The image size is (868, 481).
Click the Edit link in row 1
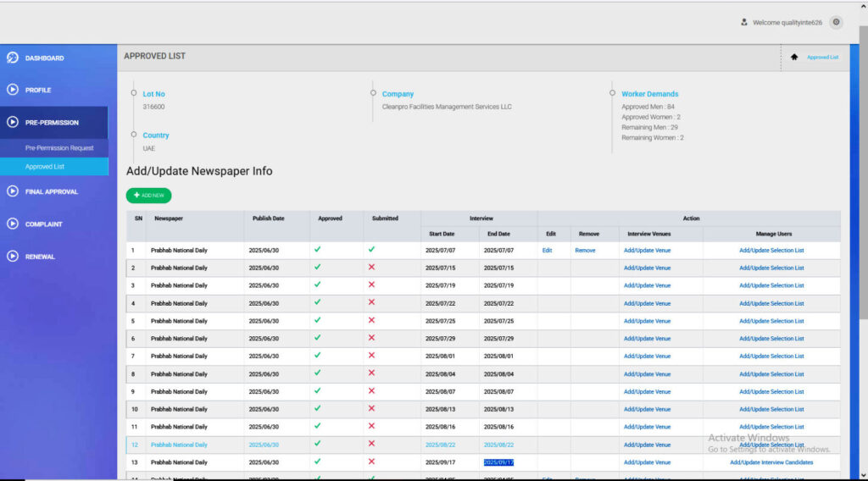click(548, 251)
